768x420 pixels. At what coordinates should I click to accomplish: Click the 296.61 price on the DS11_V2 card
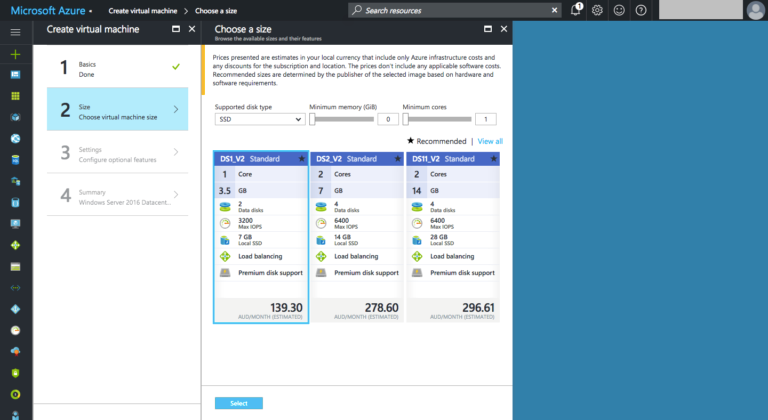coord(478,308)
